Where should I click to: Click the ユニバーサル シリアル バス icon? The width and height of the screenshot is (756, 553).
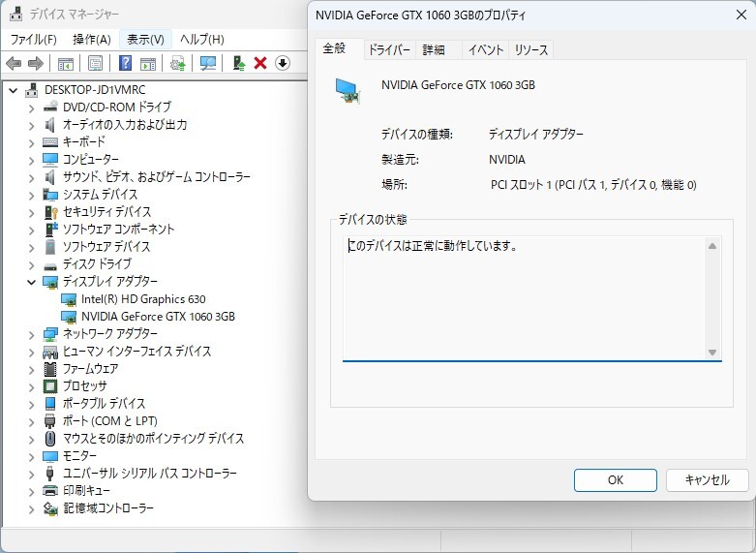(x=49, y=474)
